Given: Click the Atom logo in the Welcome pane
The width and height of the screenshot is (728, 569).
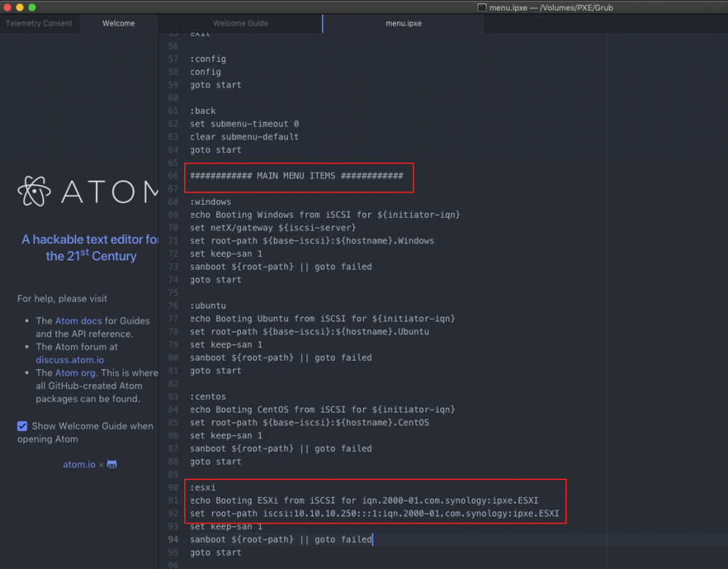Looking at the screenshot, I should pyautogui.click(x=87, y=191).
